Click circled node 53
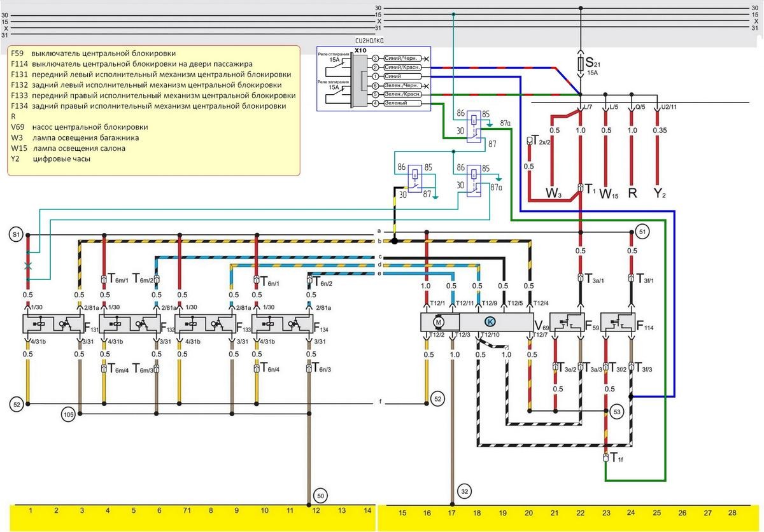This screenshot has width=764, height=532. tap(616, 412)
